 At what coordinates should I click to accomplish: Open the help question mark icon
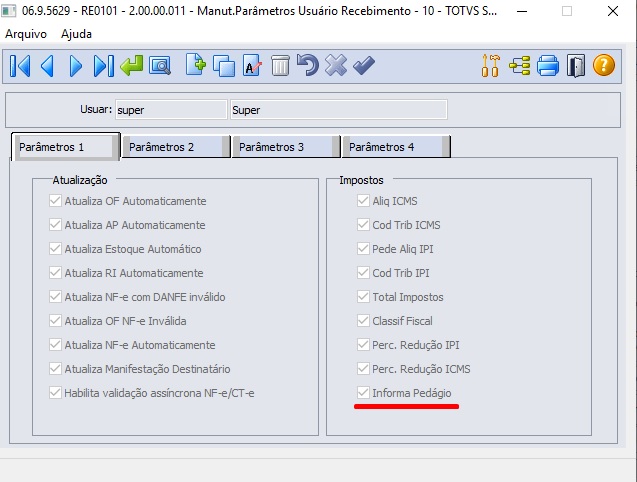pos(604,65)
